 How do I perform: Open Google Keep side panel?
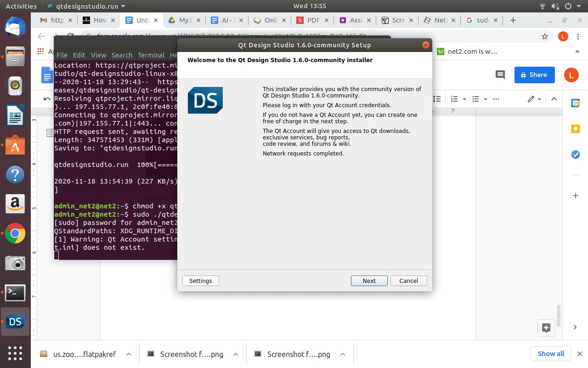575,129
